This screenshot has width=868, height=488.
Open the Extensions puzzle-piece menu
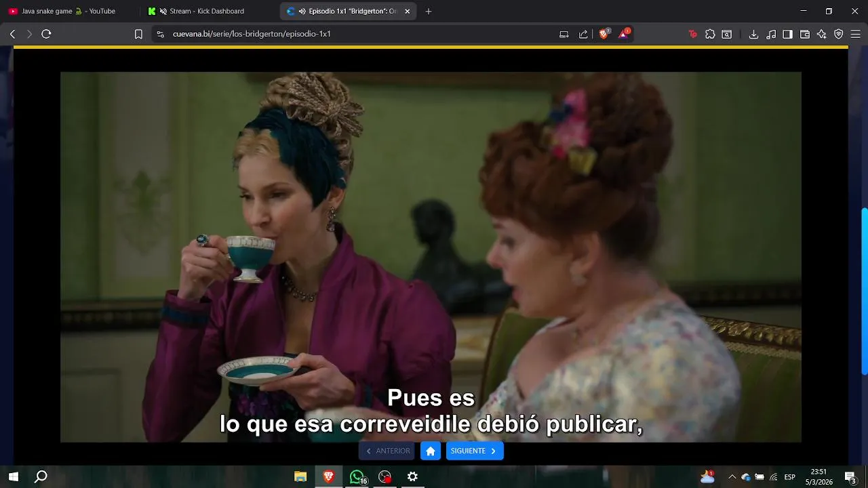(710, 34)
